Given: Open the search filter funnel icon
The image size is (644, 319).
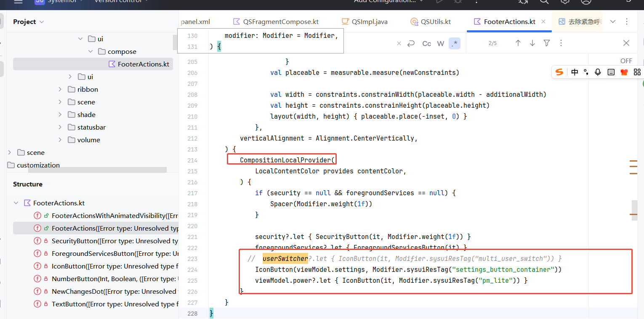Looking at the screenshot, I should click(547, 43).
